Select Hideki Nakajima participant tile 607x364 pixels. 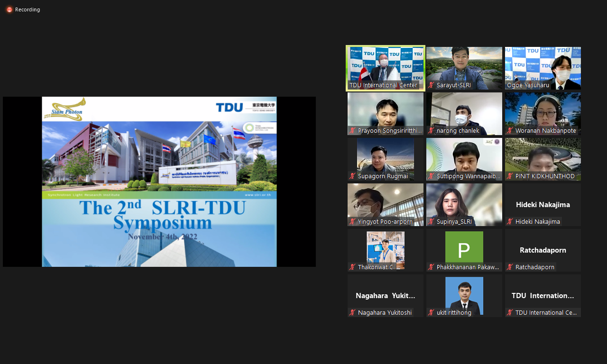tap(543, 205)
